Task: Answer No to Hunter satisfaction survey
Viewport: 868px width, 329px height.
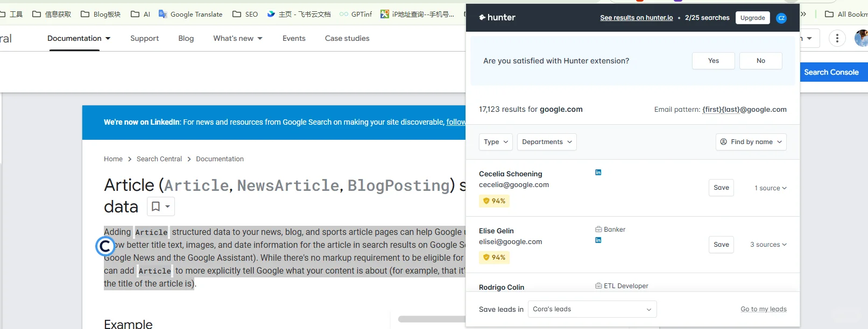Action: [x=760, y=61]
